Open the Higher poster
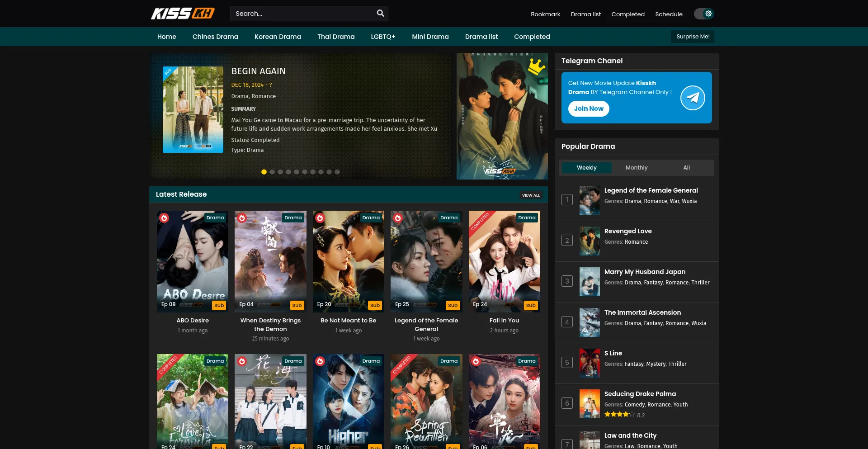Image resolution: width=868 pixels, height=449 pixels. click(349, 402)
